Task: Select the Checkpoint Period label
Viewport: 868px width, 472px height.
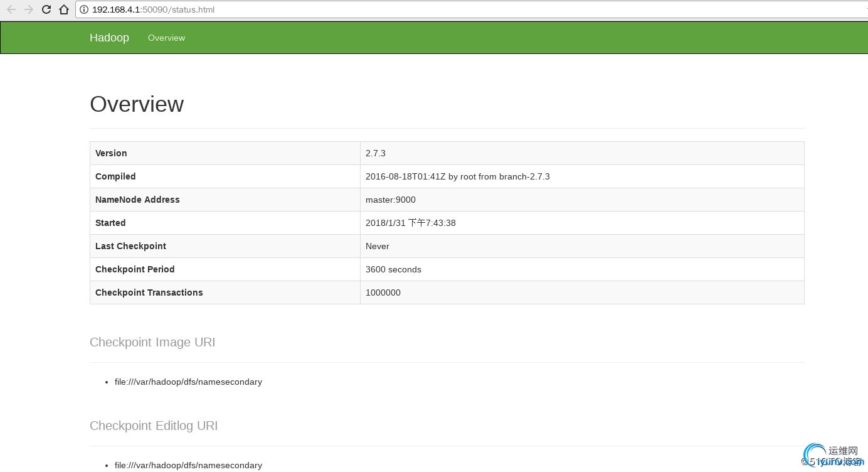Action: click(x=135, y=269)
